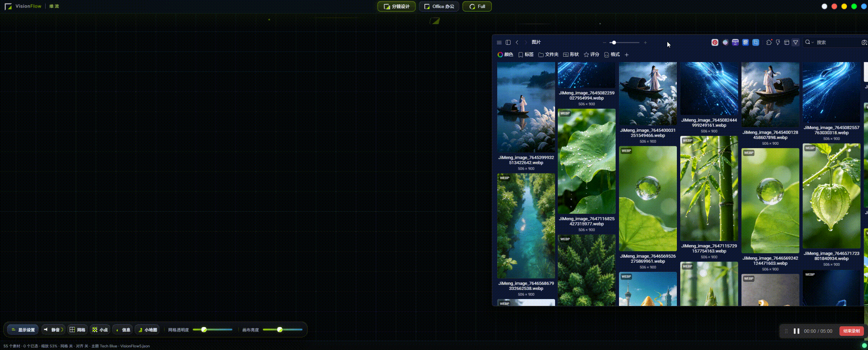Click the 显示设置 button
Image resolution: width=868 pixels, height=350 pixels.
[x=23, y=330]
